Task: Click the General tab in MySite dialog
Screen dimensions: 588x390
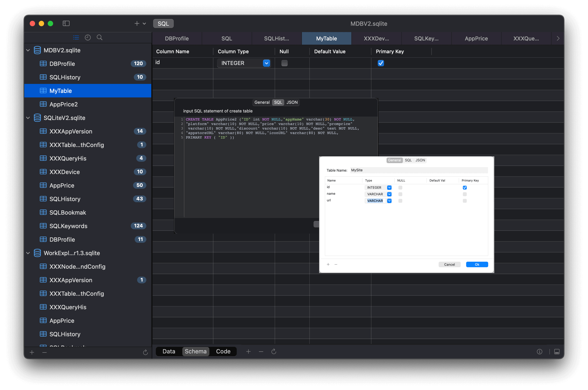Action: 393,160
